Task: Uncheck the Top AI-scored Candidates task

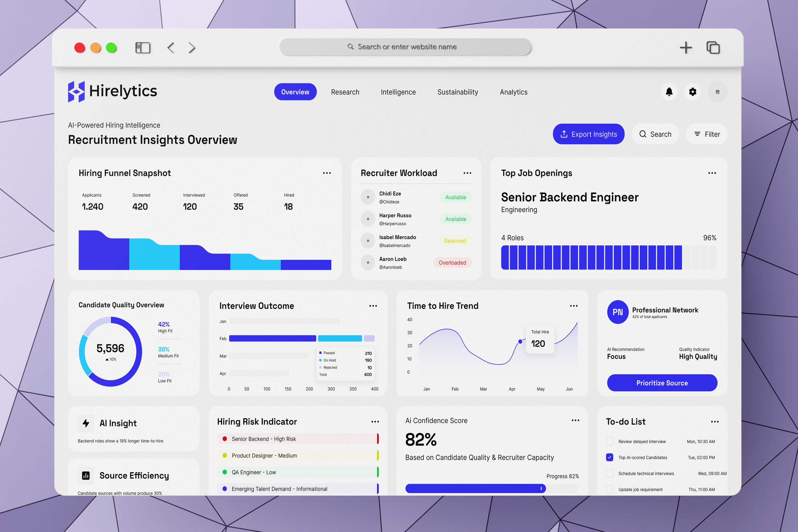Action: [610, 457]
